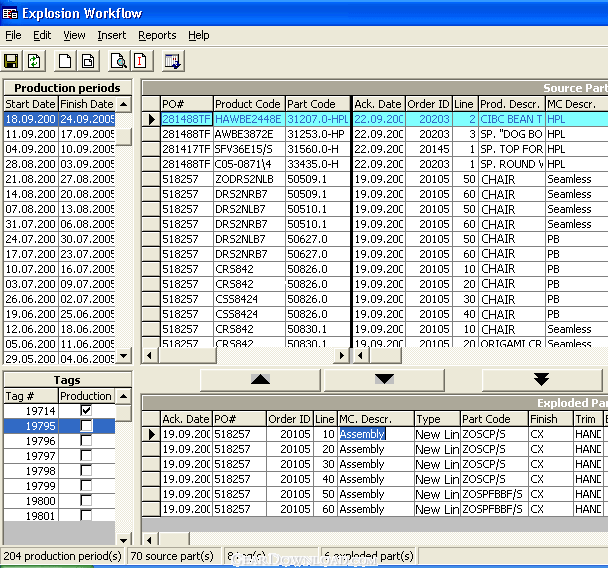Screen dimensions: 608x568
Task: Open the Edit menu
Action: coord(42,35)
